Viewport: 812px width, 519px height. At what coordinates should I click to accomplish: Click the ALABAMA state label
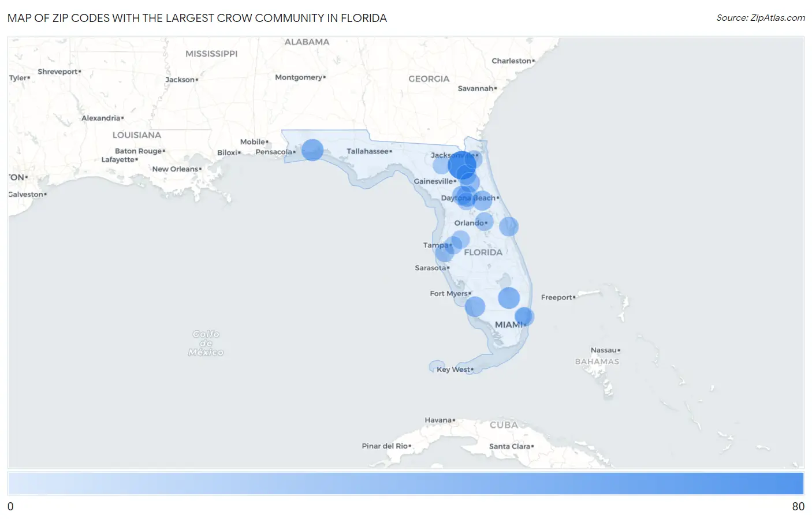(x=307, y=42)
